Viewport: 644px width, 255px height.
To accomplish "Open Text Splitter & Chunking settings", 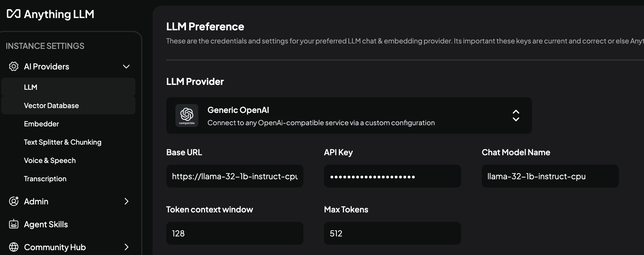I will [63, 142].
